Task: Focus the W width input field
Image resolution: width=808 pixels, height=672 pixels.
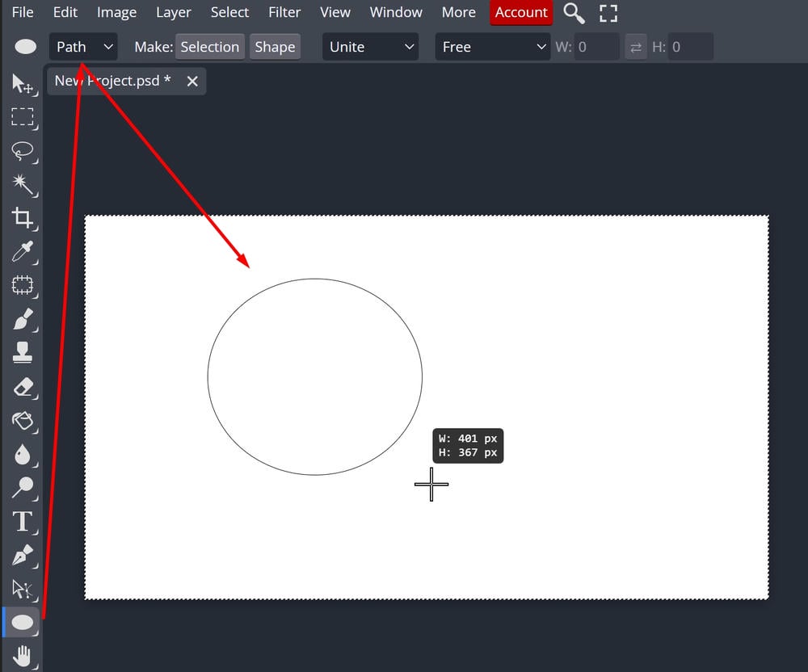Action: [597, 47]
